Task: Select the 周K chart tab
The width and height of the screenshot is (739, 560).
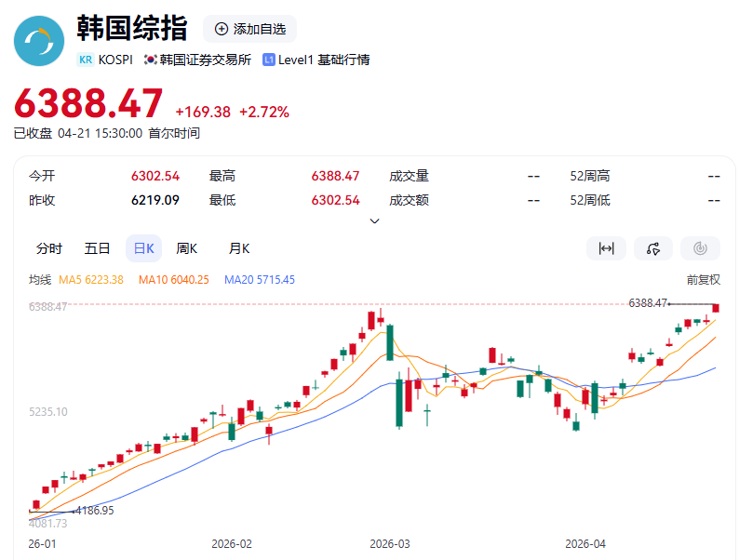Action: (187, 248)
